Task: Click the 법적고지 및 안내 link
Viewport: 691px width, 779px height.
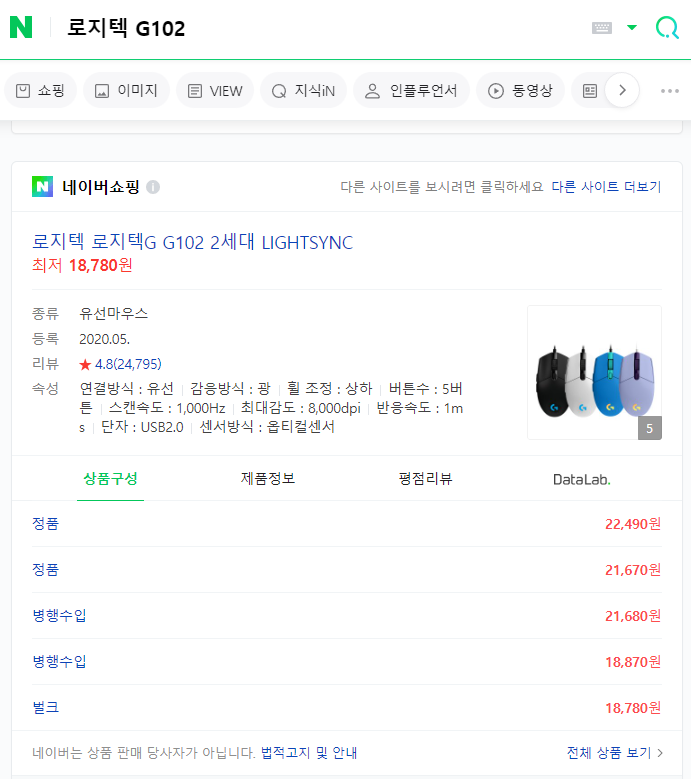Action: point(309,753)
